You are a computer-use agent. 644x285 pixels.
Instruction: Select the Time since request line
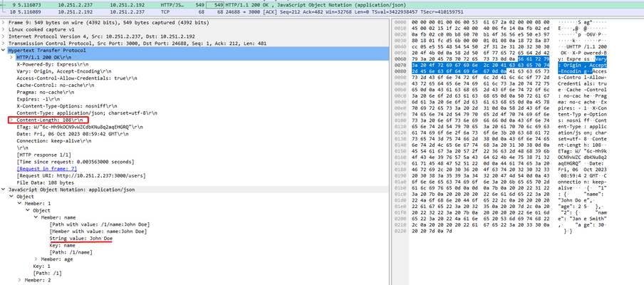(76, 162)
